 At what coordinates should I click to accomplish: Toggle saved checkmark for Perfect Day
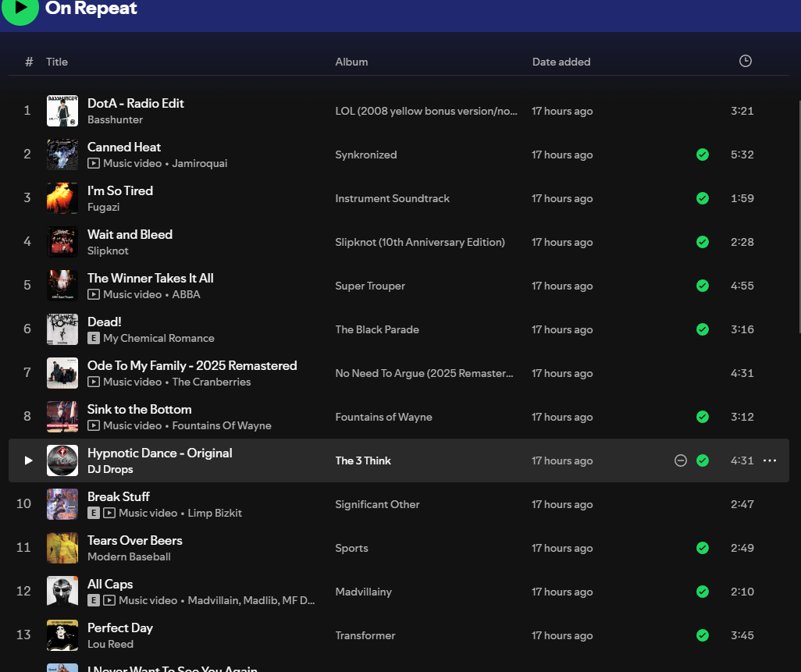pyautogui.click(x=703, y=635)
